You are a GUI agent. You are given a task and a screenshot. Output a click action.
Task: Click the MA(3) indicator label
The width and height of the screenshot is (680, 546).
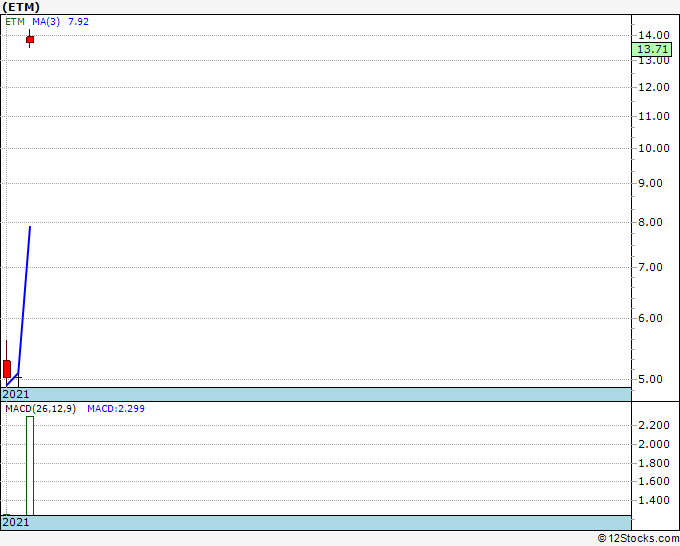46,22
